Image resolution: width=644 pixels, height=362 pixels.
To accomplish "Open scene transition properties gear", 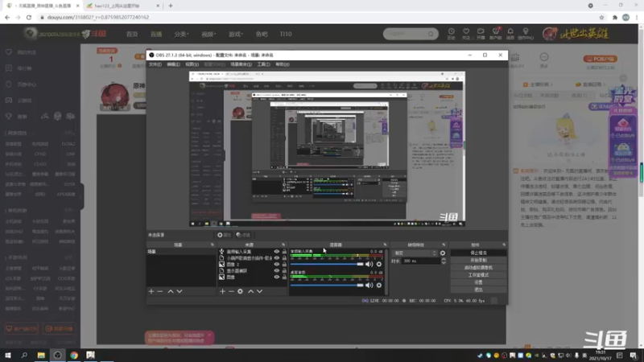I will coord(442,253).
